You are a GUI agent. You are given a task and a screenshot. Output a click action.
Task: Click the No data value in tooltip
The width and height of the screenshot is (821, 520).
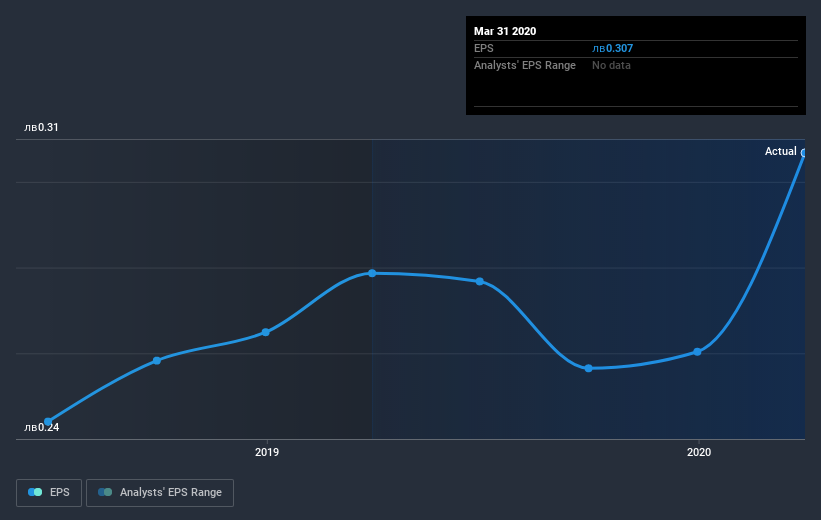tap(611, 65)
